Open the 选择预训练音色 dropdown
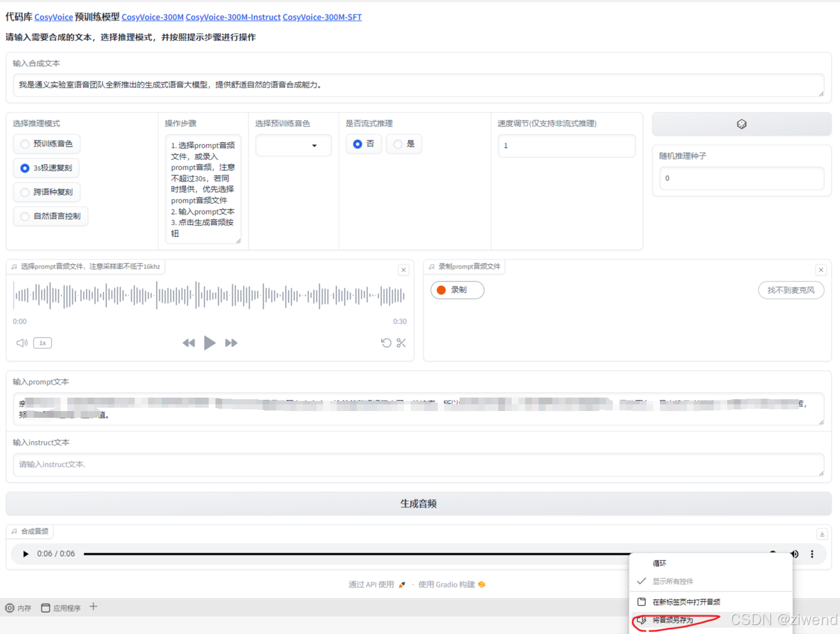 click(x=293, y=145)
